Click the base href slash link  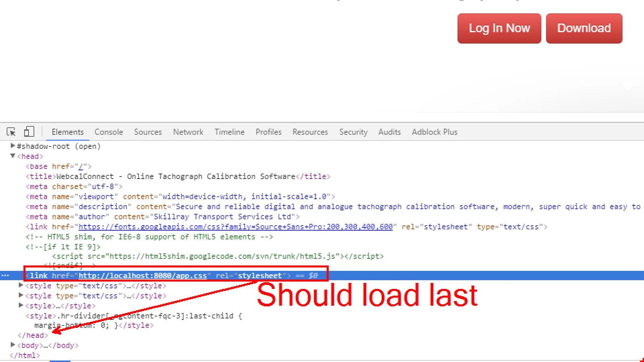pos(80,167)
